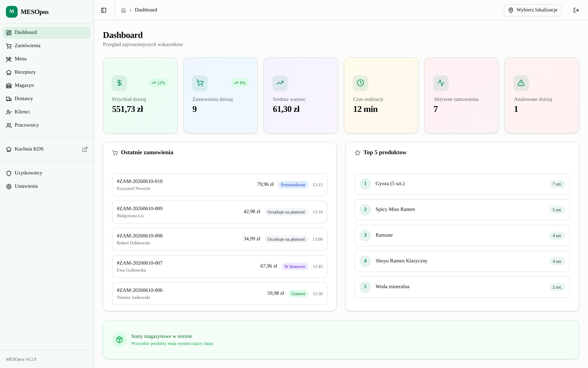
Task: Click the dollar icon on Przychod card
Action: [x=119, y=83]
